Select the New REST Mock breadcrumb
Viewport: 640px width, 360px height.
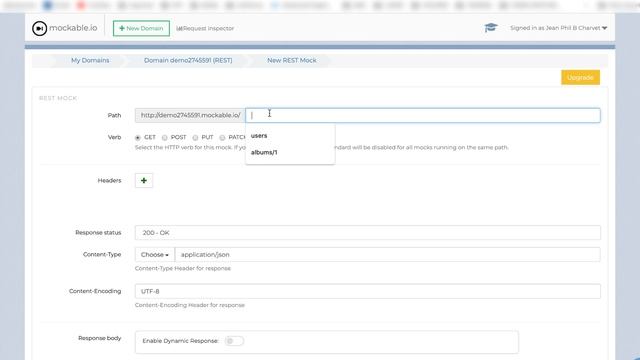tap(292, 60)
